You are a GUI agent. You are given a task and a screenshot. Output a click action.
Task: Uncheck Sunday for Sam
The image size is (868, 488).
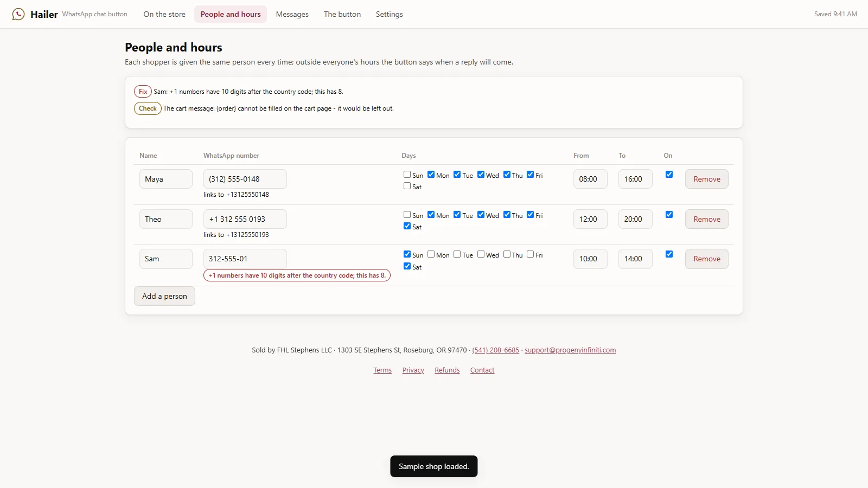(x=407, y=254)
